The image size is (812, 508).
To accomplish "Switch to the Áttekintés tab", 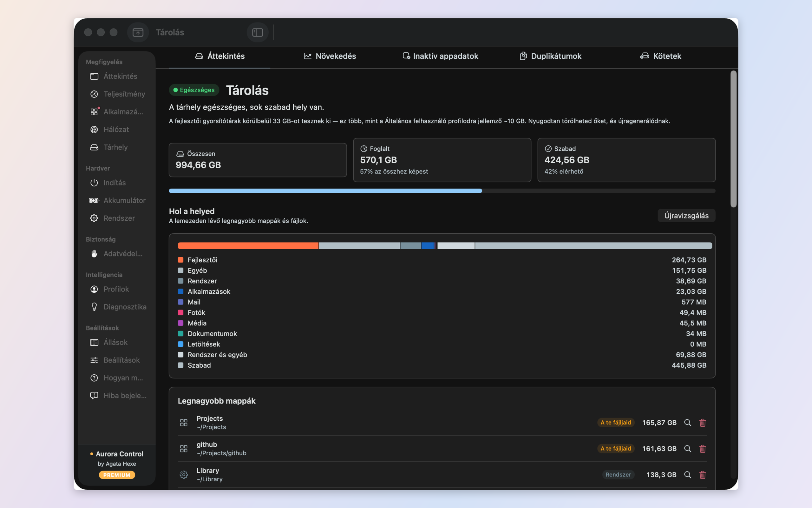I will coord(220,56).
